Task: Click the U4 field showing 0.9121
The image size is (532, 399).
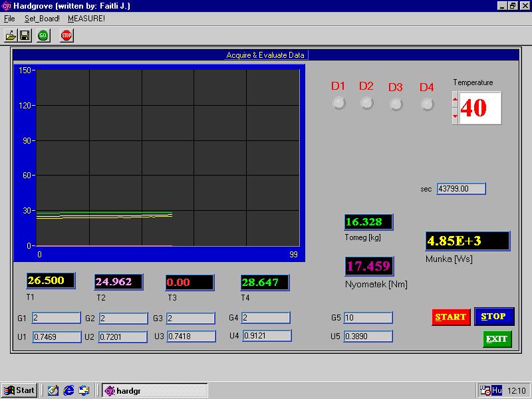Action: pos(267,336)
